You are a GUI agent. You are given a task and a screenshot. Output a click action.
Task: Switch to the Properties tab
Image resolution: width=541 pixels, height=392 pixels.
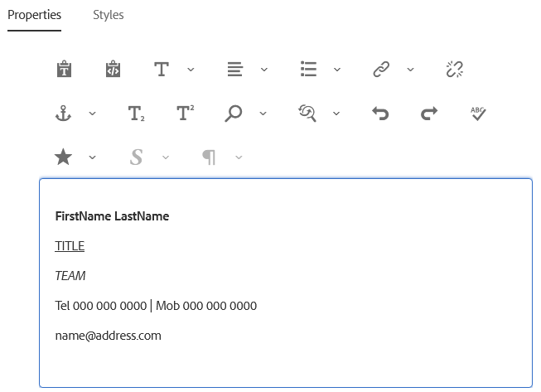35,15
